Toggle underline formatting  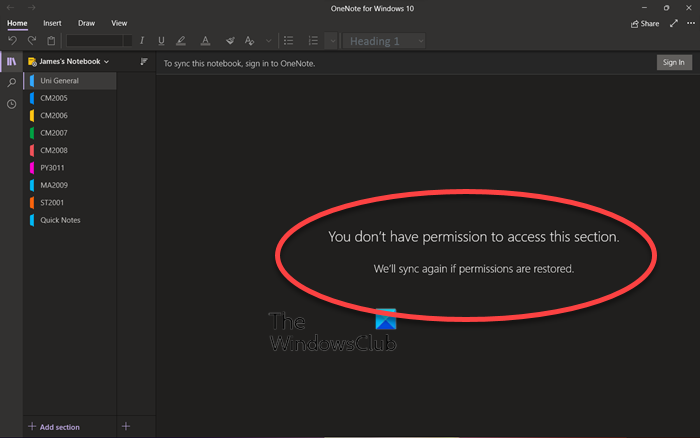coord(161,41)
